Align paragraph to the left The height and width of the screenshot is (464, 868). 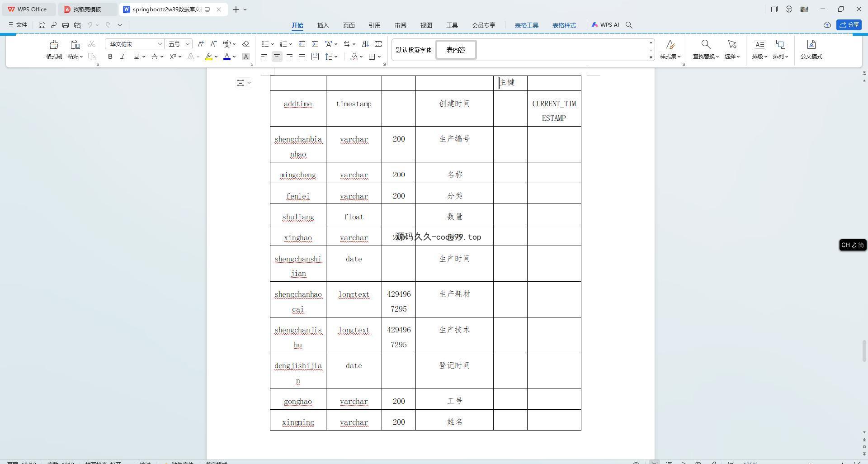(x=264, y=57)
